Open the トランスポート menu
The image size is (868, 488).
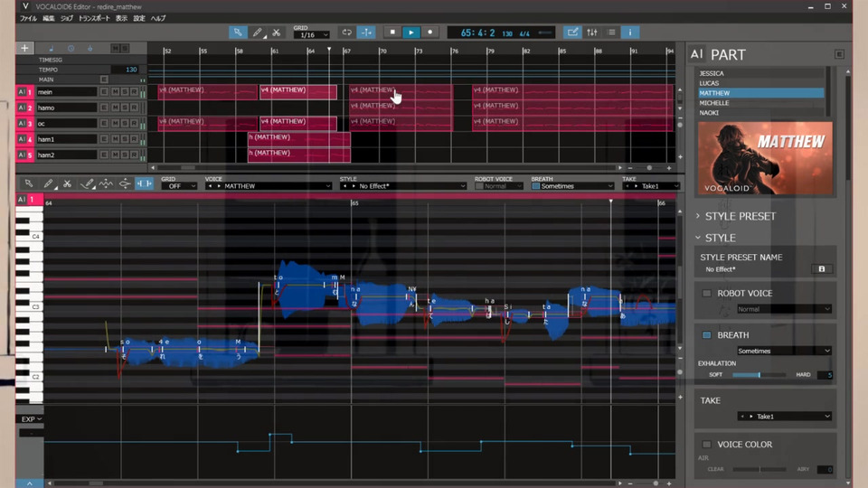94,18
